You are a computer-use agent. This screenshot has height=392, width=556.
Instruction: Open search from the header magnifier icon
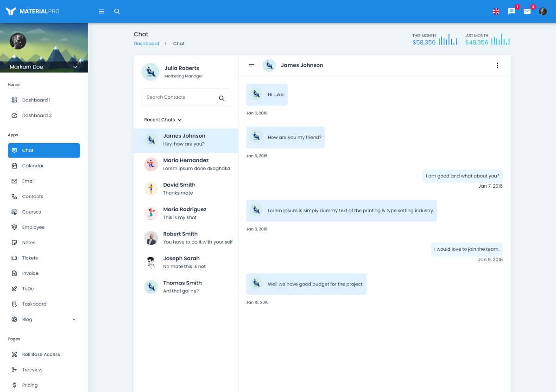[117, 12]
